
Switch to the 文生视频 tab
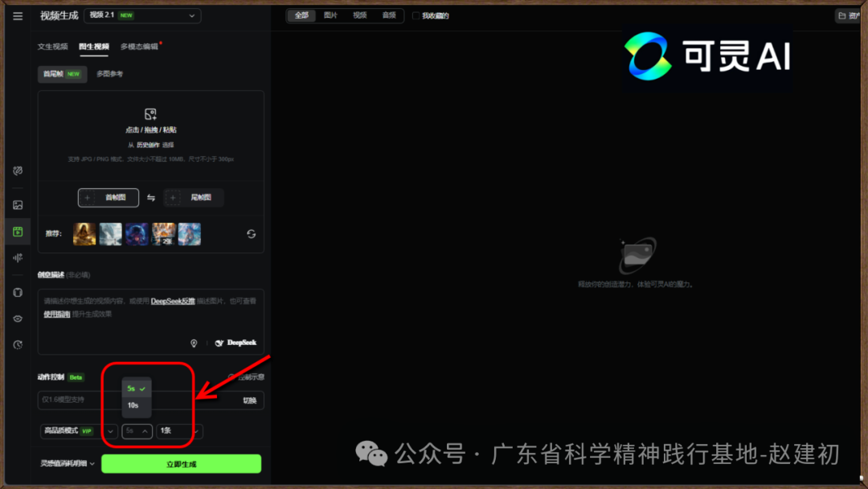coord(52,47)
